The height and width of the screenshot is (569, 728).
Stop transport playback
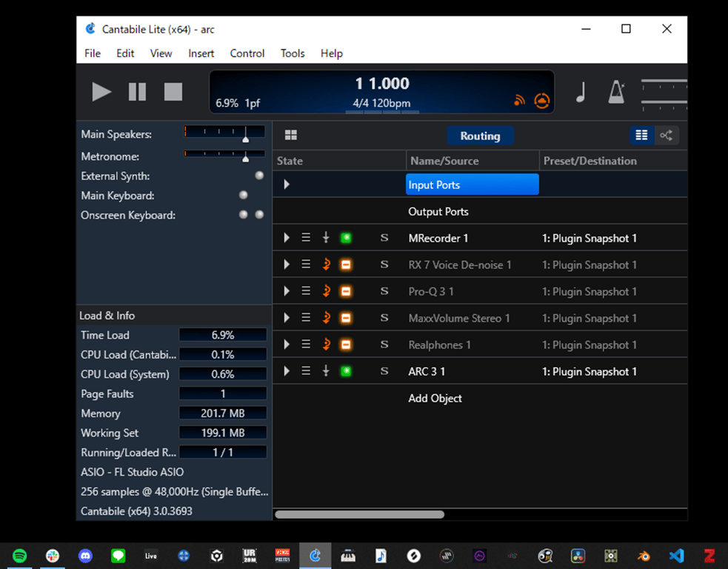click(x=173, y=92)
